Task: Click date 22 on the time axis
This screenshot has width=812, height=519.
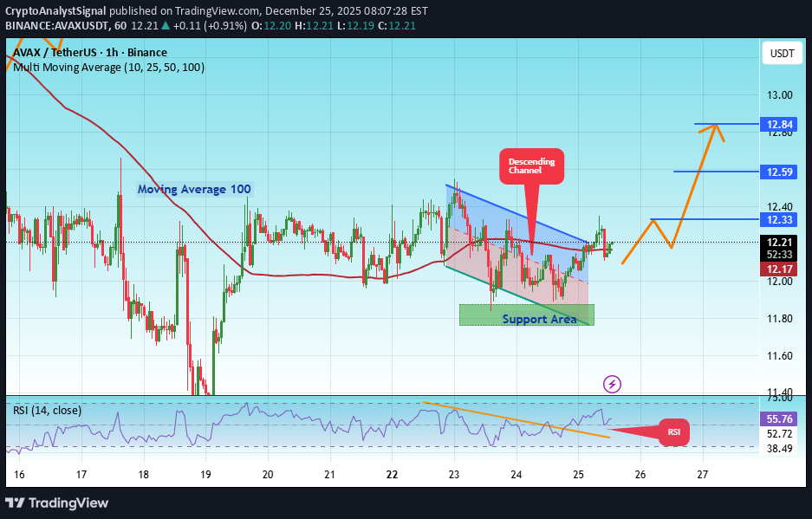Action: click(x=392, y=475)
